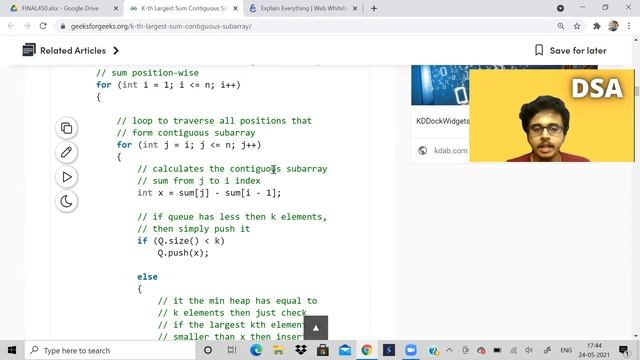Expand the Related Articles chevron
Image resolution: width=640 pixels, height=360 pixels.
click(116, 51)
